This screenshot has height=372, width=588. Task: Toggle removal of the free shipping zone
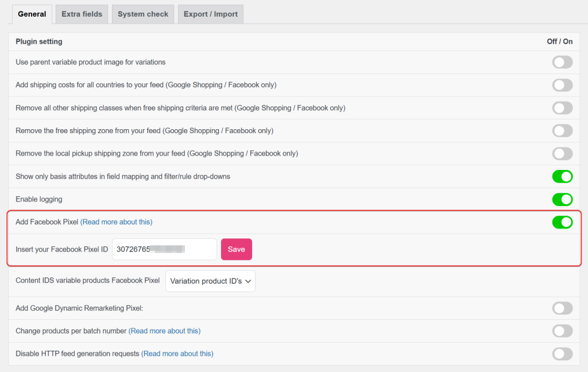tap(562, 130)
